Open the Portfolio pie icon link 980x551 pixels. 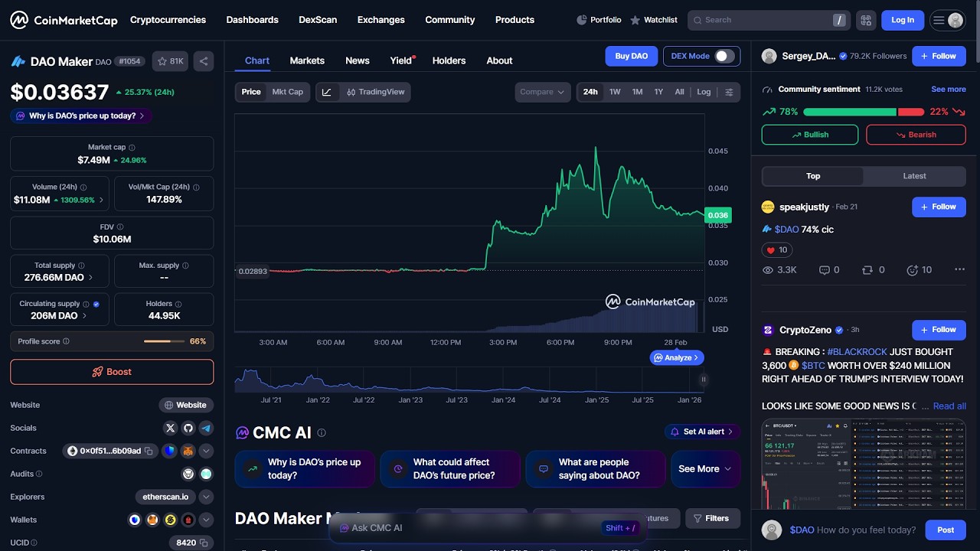click(598, 20)
